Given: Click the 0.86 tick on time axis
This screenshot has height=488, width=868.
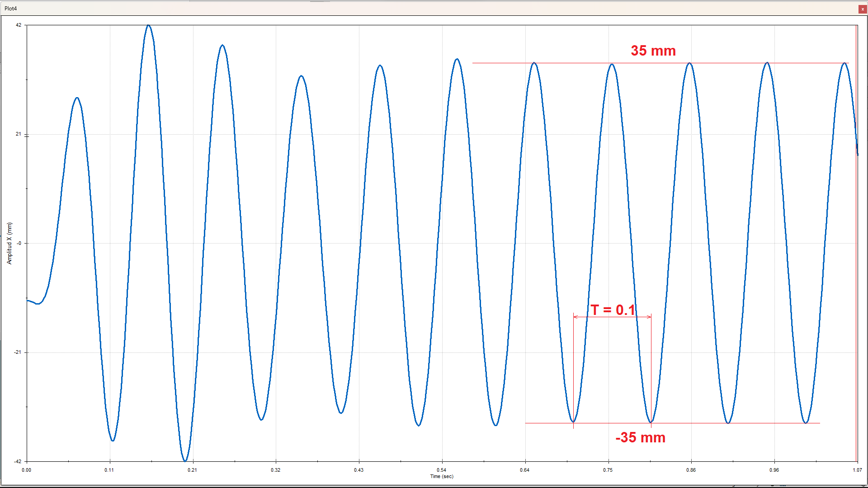Looking at the screenshot, I should pos(691,470).
